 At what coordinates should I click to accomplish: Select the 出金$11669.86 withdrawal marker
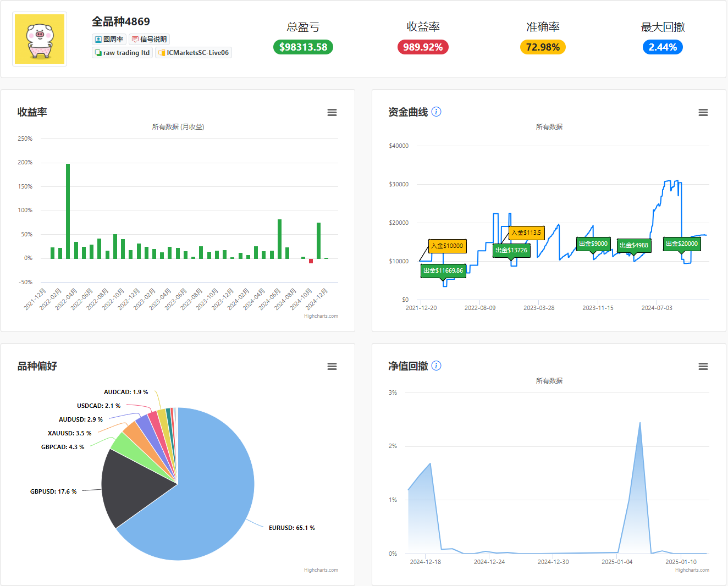(443, 270)
